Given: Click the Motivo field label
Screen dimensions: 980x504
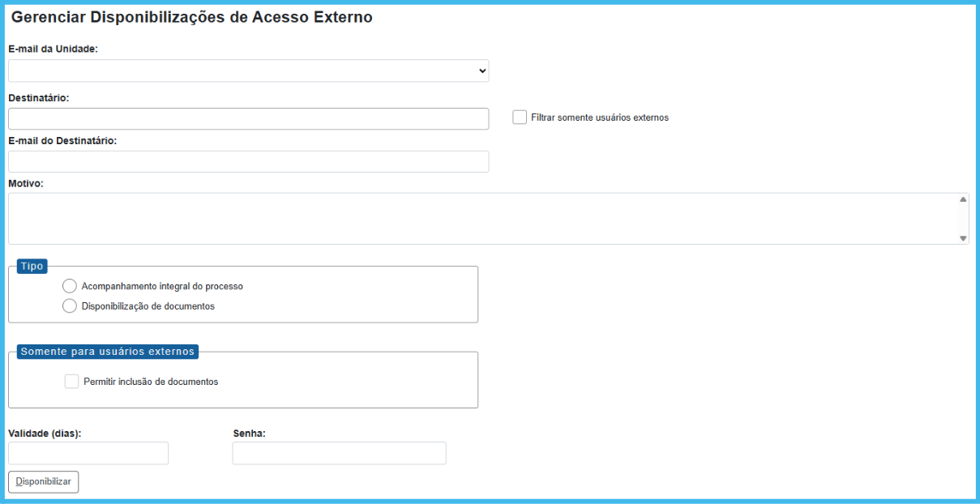Looking at the screenshot, I should [26, 184].
